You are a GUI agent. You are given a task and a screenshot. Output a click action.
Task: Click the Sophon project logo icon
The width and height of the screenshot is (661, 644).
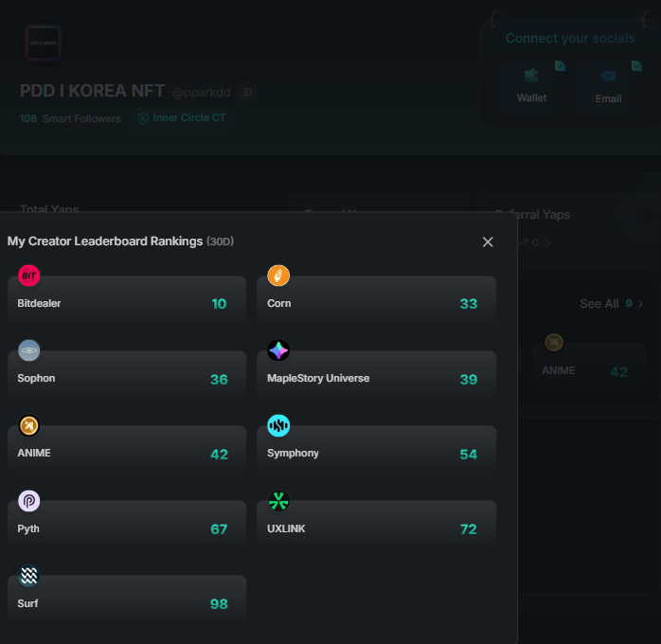tap(28, 350)
